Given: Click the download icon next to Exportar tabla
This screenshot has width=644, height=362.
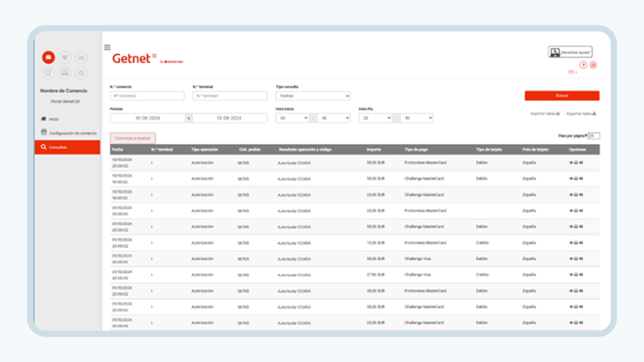Looking at the screenshot, I should click(x=594, y=114).
